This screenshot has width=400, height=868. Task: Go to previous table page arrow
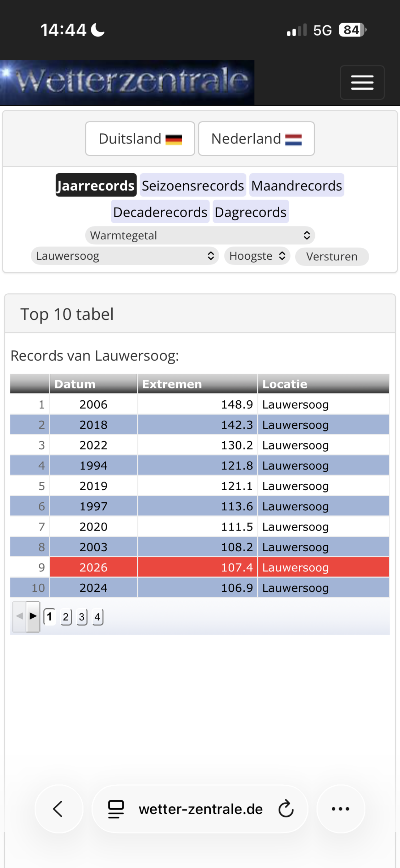pyautogui.click(x=20, y=616)
